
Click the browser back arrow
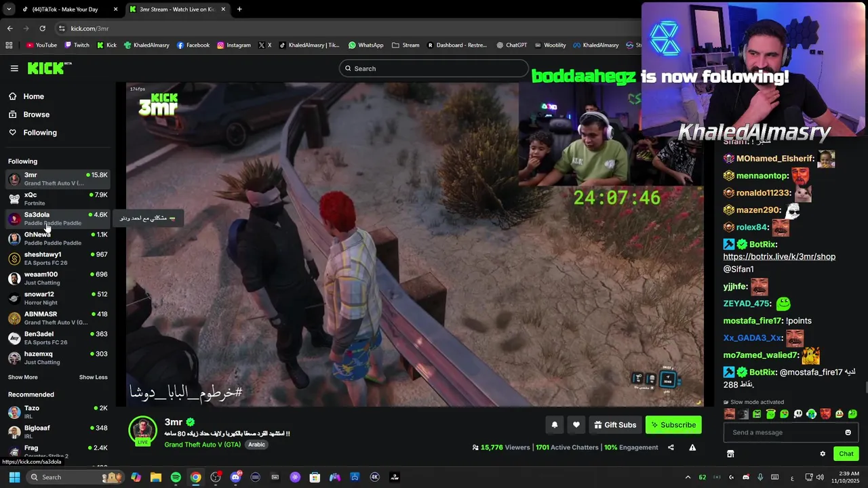pyautogui.click(x=9, y=28)
